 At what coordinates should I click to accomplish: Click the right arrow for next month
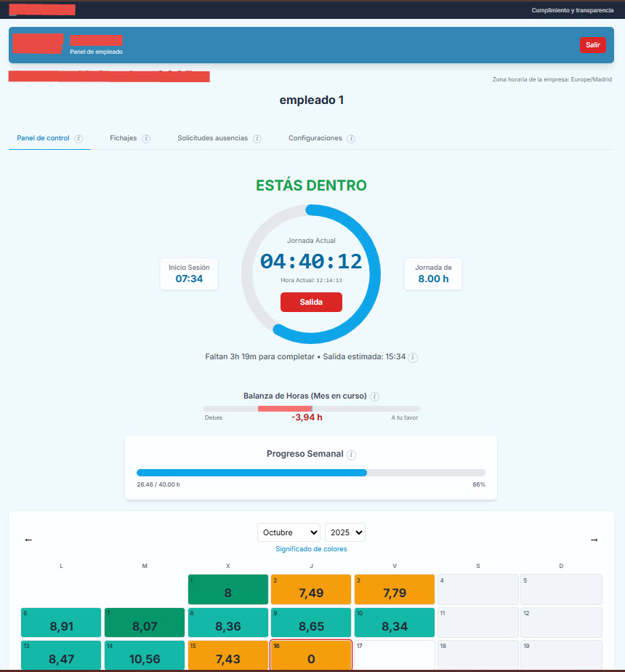point(594,540)
